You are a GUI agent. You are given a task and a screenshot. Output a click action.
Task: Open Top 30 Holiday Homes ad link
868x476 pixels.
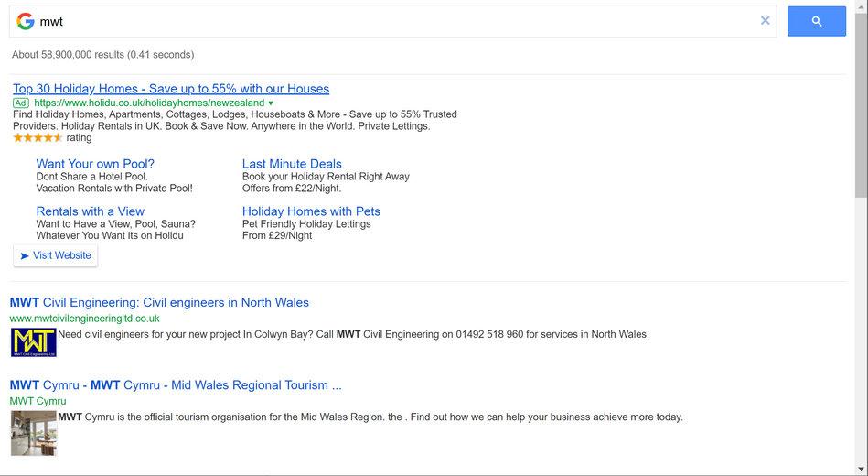[171, 89]
